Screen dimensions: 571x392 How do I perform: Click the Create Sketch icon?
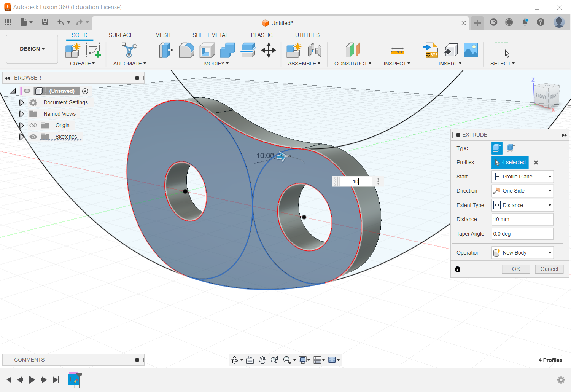93,50
